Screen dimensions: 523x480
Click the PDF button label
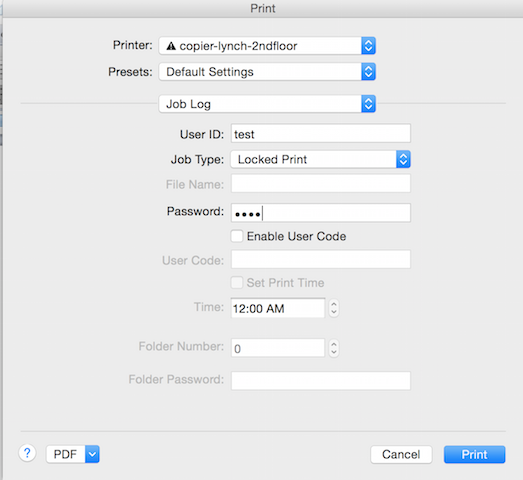(65, 454)
